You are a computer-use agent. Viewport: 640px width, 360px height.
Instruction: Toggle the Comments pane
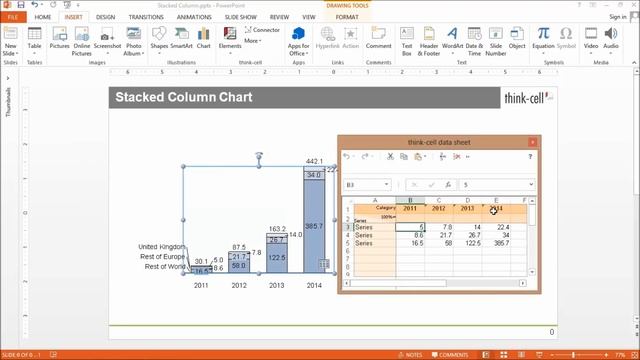tap(450, 355)
